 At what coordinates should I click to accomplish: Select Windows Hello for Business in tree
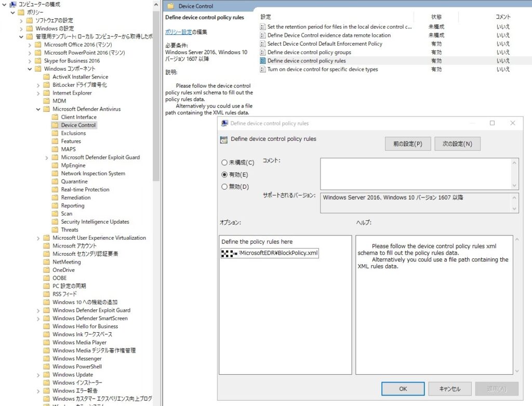[x=85, y=326]
